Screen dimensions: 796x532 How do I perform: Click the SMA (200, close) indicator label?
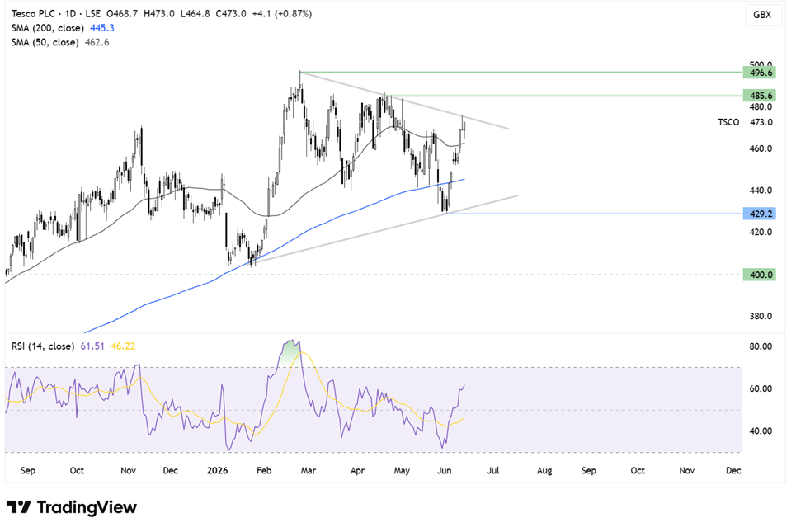coord(48,28)
